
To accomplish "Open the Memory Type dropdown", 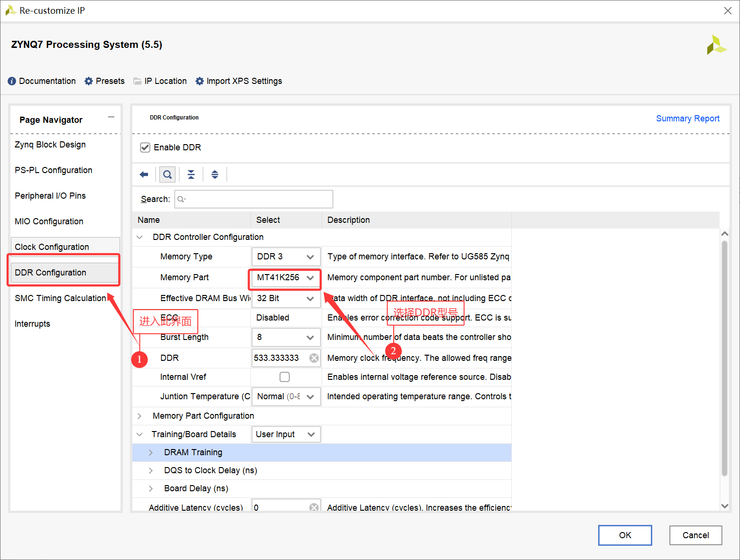I will click(286, 257).
